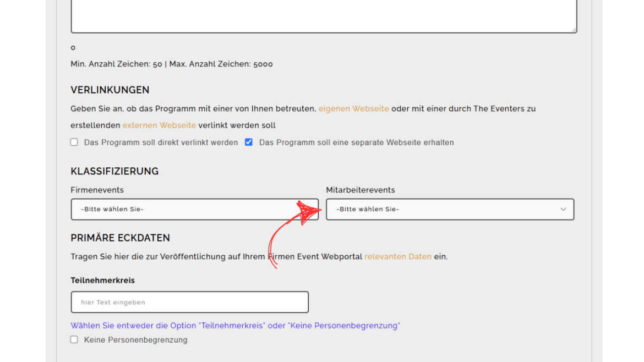Screen dimensions: 644x362
Task: Check 'Das Programm soll direkt verlinkt werden'
Action: coord(74,142)
